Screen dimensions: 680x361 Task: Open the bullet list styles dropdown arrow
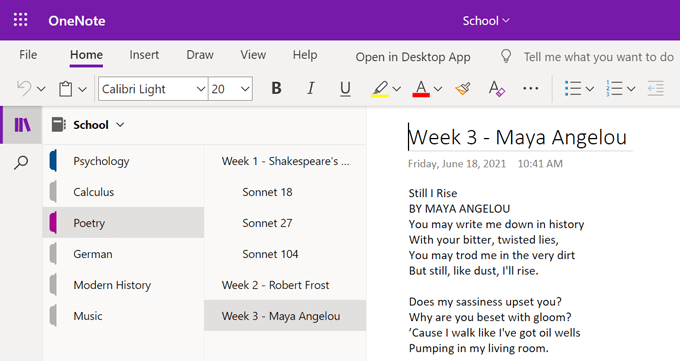[x=590, y=89]
